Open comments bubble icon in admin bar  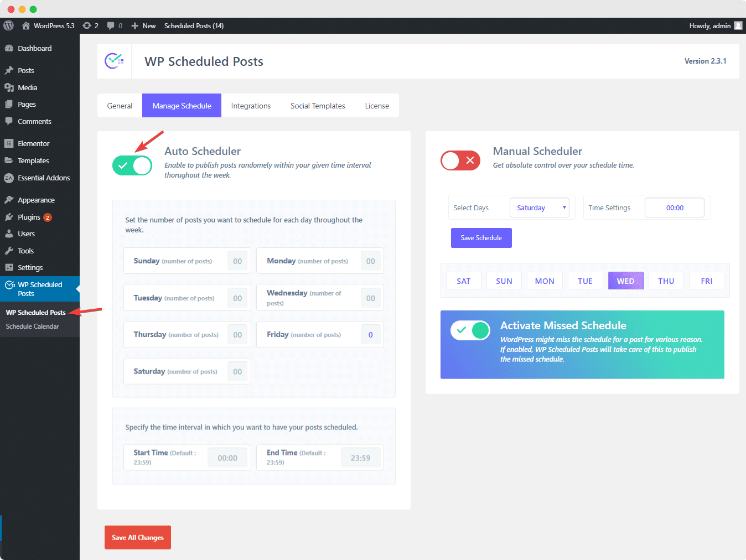click(111, 25)
